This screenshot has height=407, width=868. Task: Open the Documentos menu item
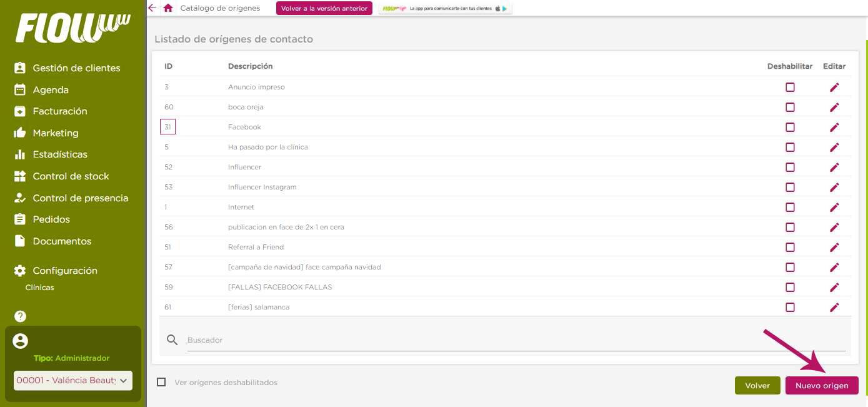[x=61, y=241]
